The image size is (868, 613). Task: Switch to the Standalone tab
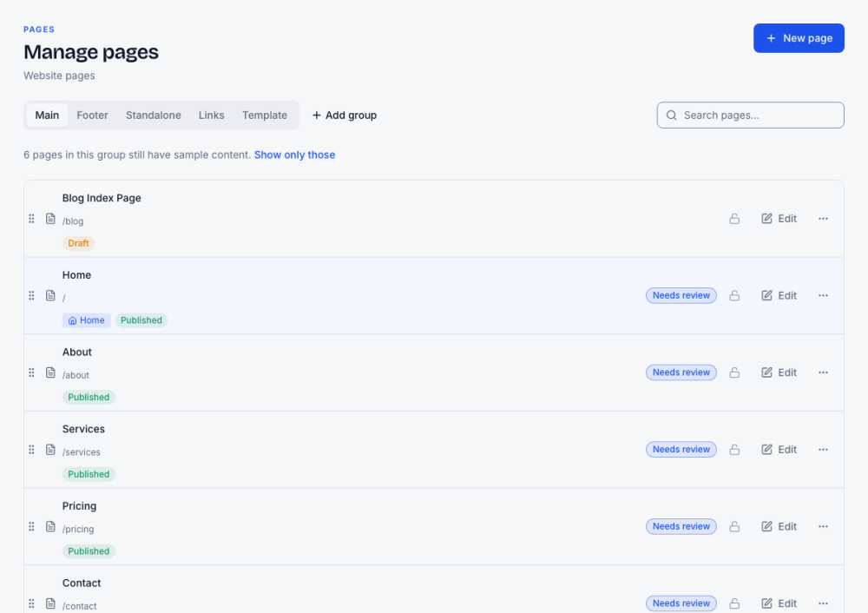coord(154,115)
